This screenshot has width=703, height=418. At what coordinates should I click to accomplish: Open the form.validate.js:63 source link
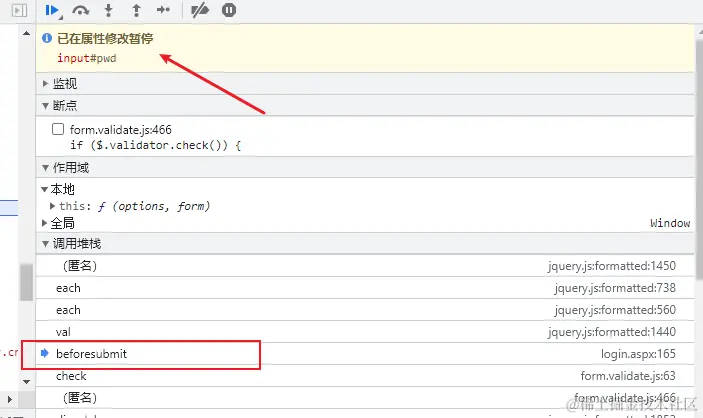click(x=628, y=376)
